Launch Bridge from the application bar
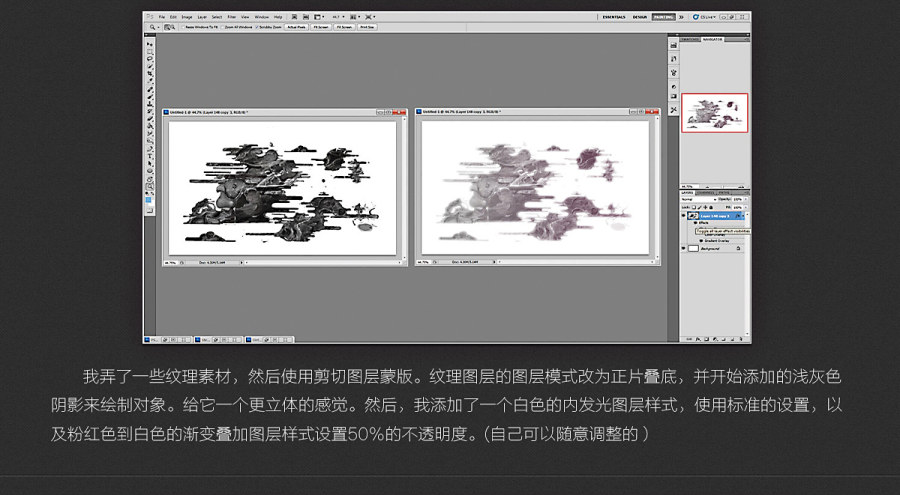This screenshot has height=495, width=900. point(294,17)
